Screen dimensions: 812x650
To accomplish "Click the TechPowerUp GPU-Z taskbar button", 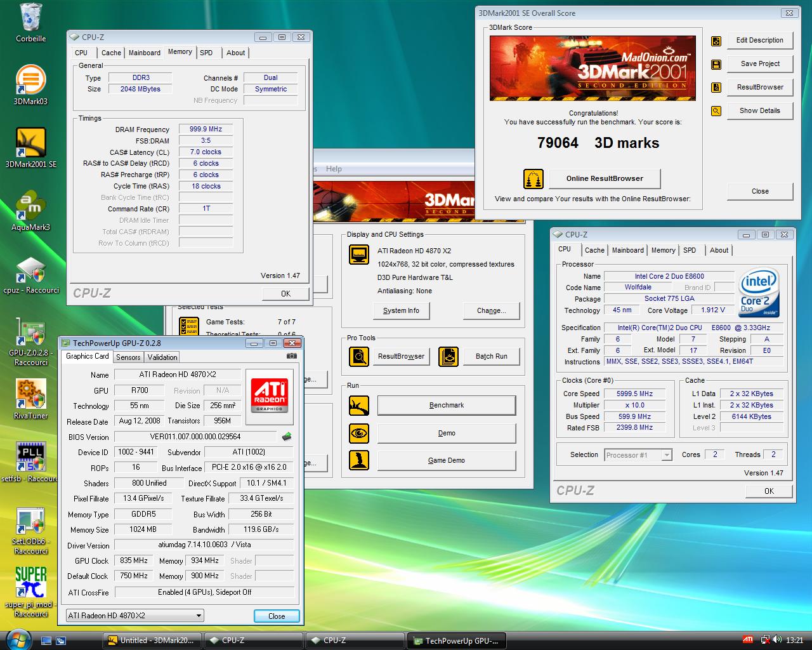I will click(455, 640).
